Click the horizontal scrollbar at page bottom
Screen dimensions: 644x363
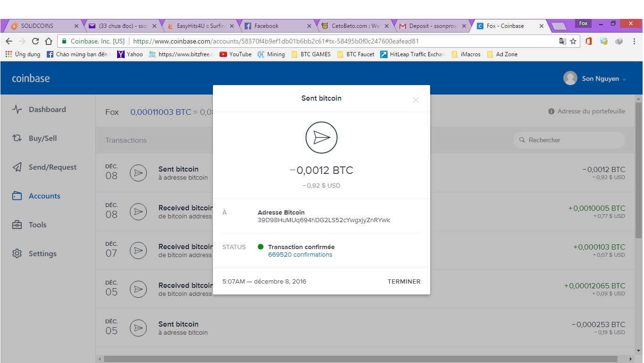[x=360, y=359]
